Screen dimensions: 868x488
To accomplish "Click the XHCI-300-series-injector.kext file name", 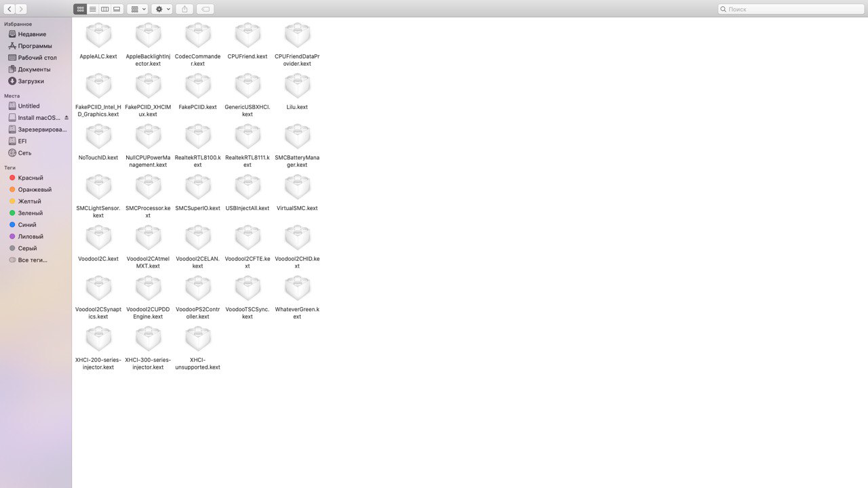I will (x=148, y=363).
